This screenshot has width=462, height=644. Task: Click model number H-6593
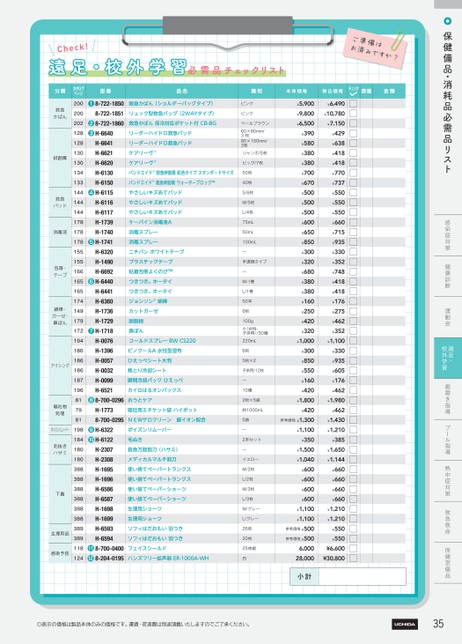[104, 529]
